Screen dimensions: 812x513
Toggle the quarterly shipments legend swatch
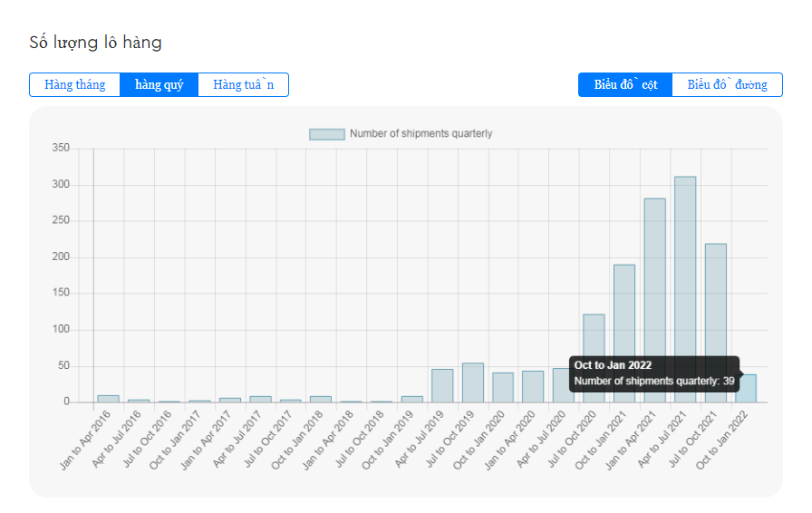tap(326, 134)
